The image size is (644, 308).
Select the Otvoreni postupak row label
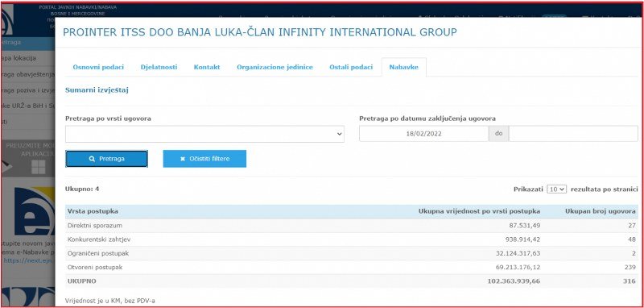[x=95, y=268]
